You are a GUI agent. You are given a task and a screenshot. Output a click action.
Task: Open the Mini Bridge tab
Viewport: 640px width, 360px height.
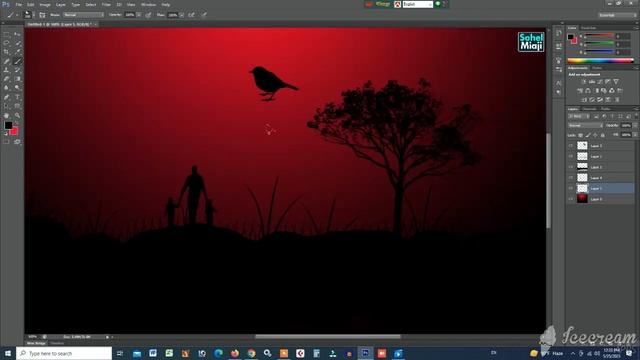pyautogui.click(x=36, y=343)
